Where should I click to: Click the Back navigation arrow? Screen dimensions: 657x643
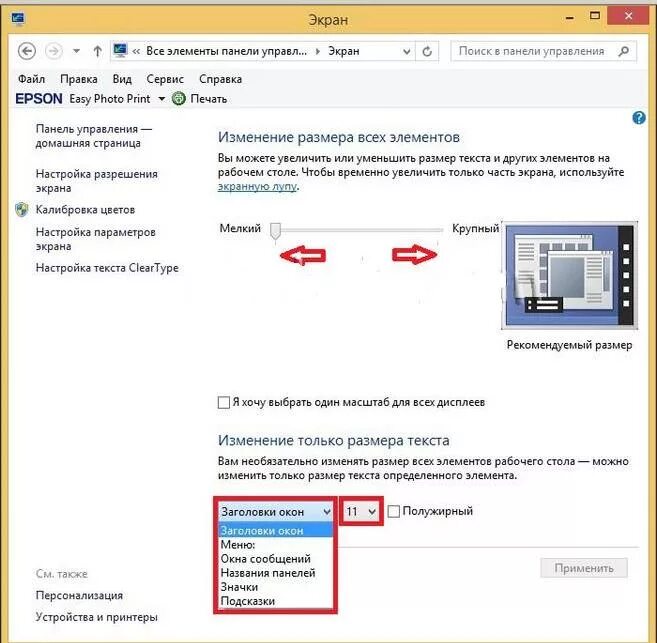tap(27, 52)
